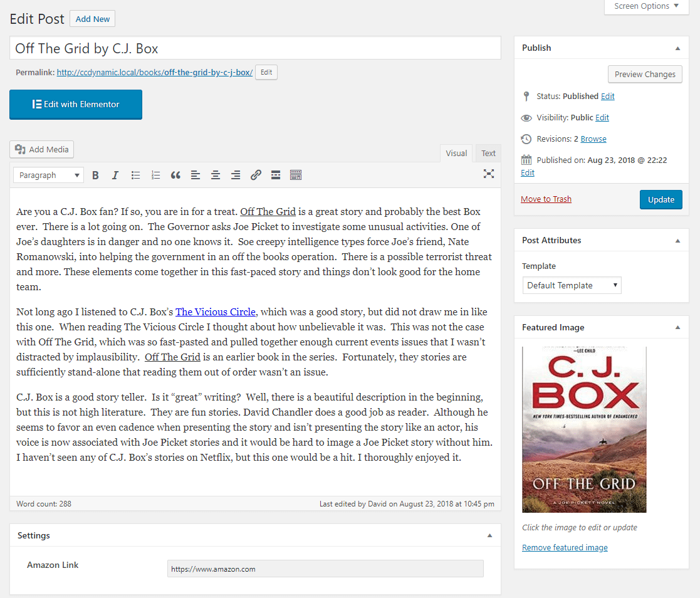Insert a bulleted list

136,175
